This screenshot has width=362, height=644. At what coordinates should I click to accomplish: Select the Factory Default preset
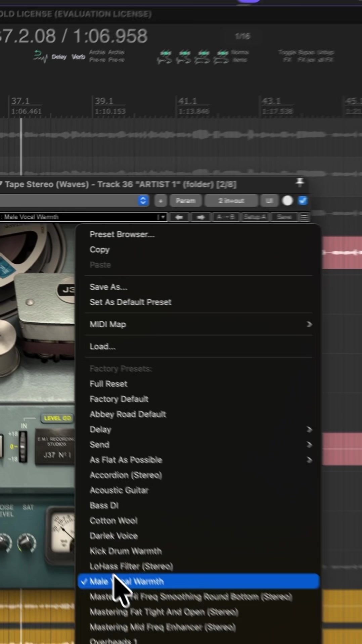point(198,399)
